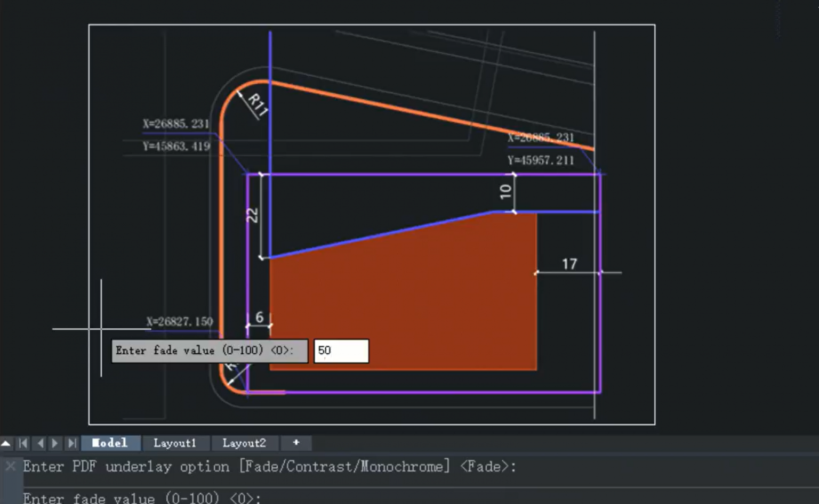The width and height of the screenshot is (819, 504).
Task: Click the coordinate label X=26827.150
Action: (x=180, y=322)
